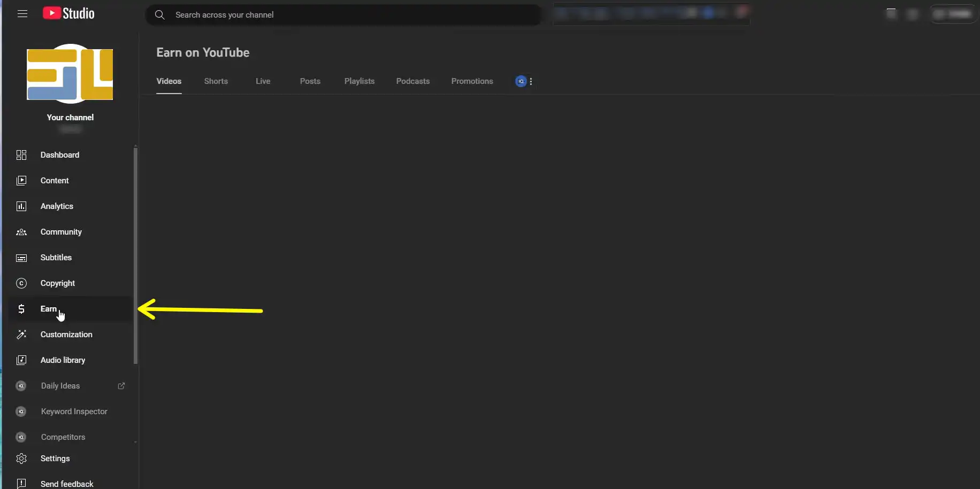The image size is (980, 489).
Task: Click the Community people icon
Action: coord(21,232)
